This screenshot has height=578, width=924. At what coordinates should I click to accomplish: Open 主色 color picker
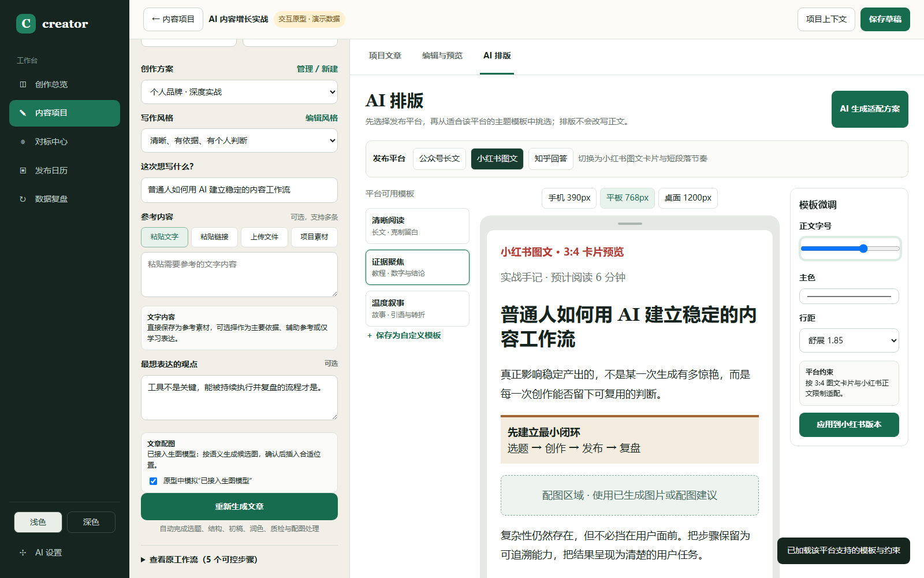(849, 297)
